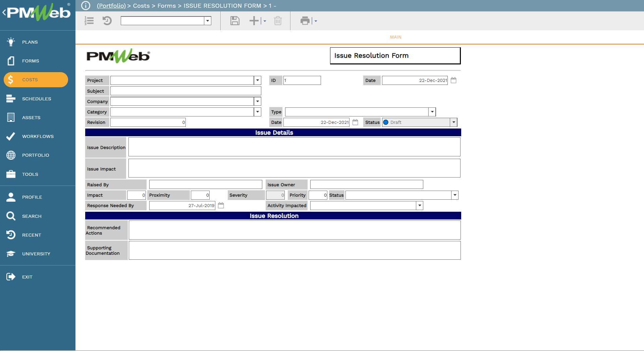Click the Exit door icon
Screen dimensions: 644x351
coord(11,277)
